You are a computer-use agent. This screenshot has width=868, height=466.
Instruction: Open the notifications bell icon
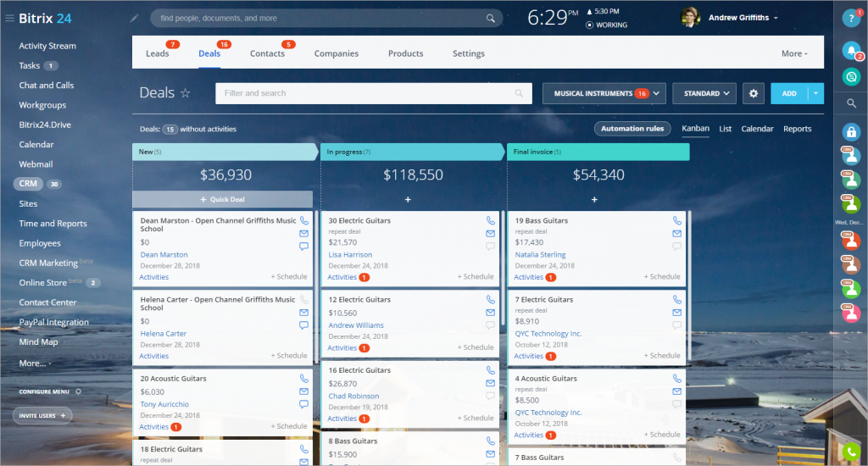(x=851, y=51)
